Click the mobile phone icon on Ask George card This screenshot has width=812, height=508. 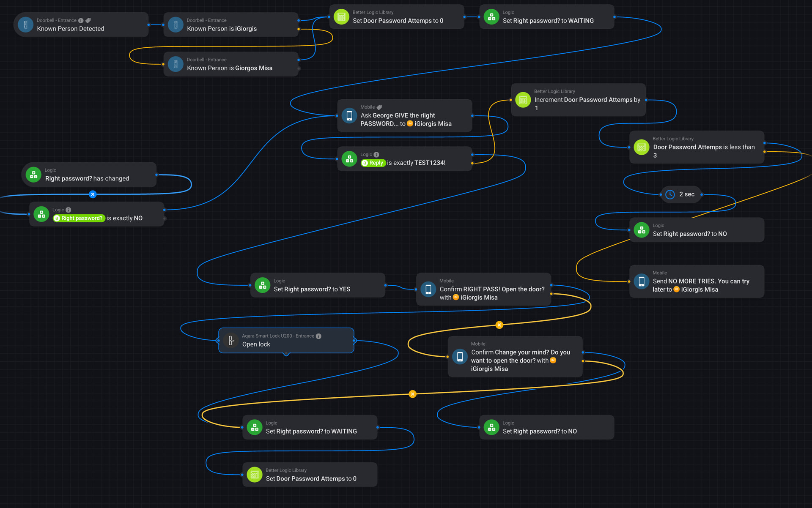(x=349, y=115)
